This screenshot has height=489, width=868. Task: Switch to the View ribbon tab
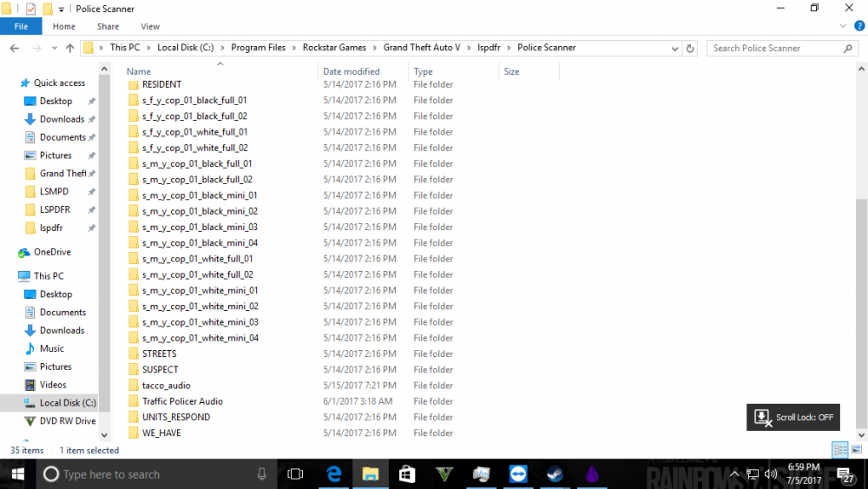click(150, 27)
